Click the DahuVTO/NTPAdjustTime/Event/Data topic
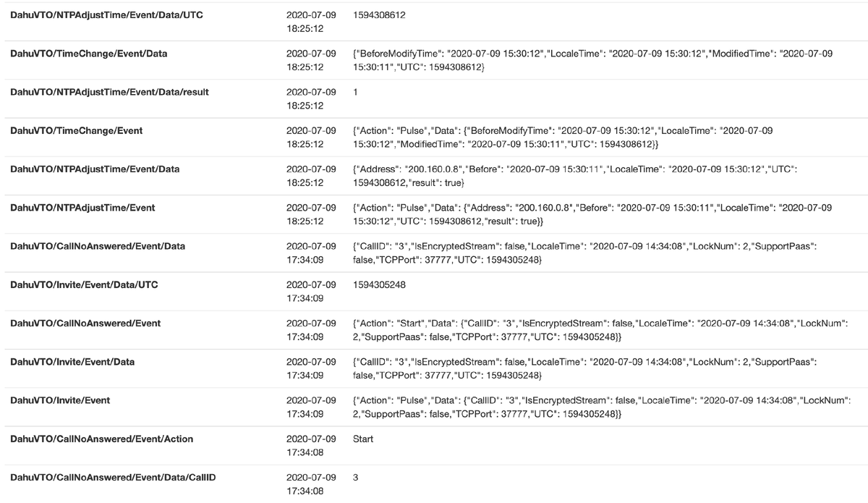The image size is (868, 503). click(x=95, y=169)
